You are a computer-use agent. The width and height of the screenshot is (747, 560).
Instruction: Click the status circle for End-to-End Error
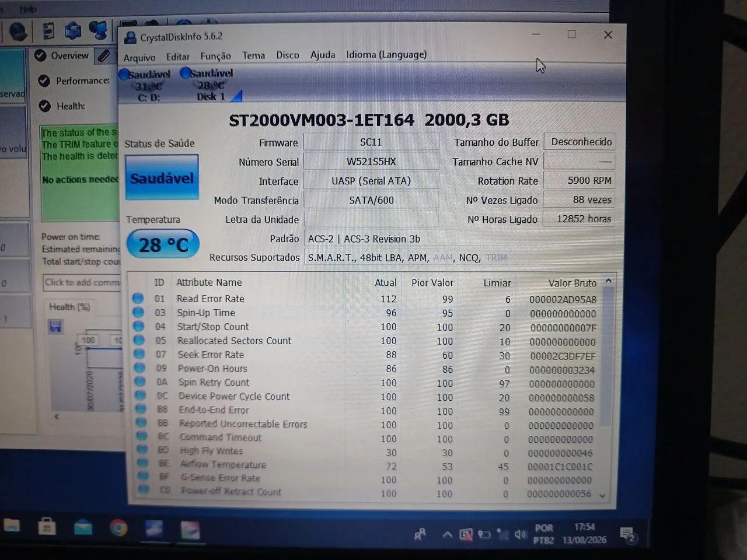tap(141, 409)
